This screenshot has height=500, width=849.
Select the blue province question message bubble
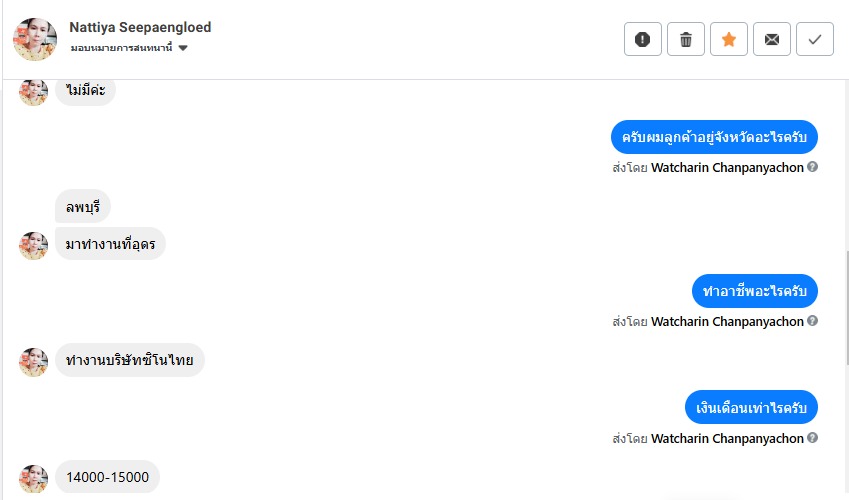(714, 136)
